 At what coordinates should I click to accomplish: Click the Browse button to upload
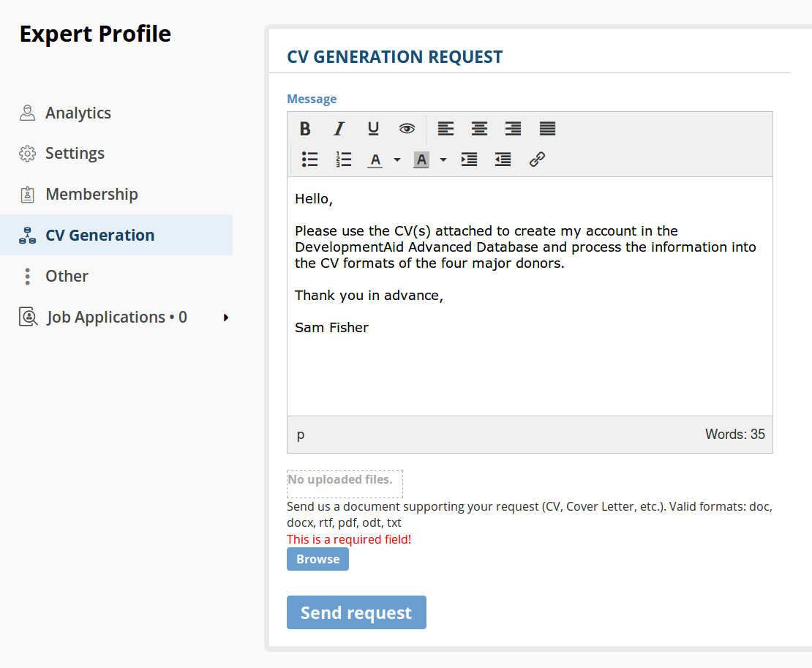pos(317,559)
